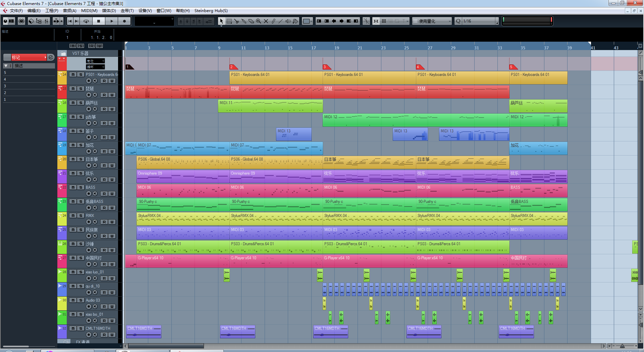This screenshot has width=644, height=352.
Task: Open the 使用量化 grid type dropdown
Action: [x=432, y=21]
